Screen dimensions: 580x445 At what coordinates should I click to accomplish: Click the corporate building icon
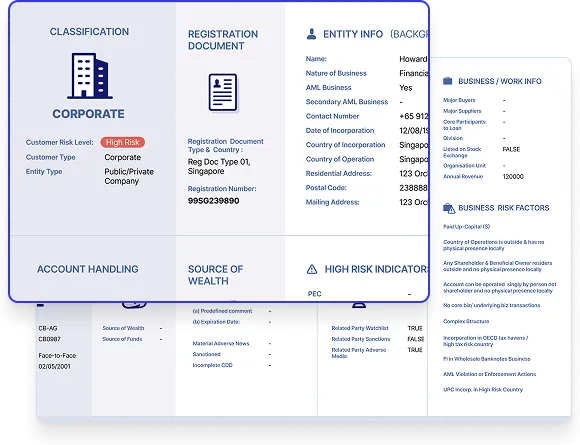(90, 76)
